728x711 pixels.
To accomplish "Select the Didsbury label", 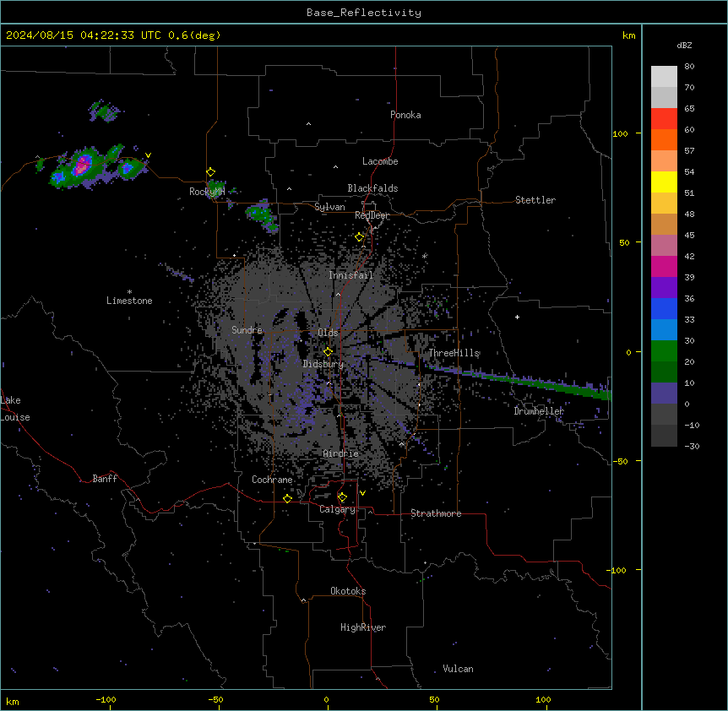I will [323, 364].
